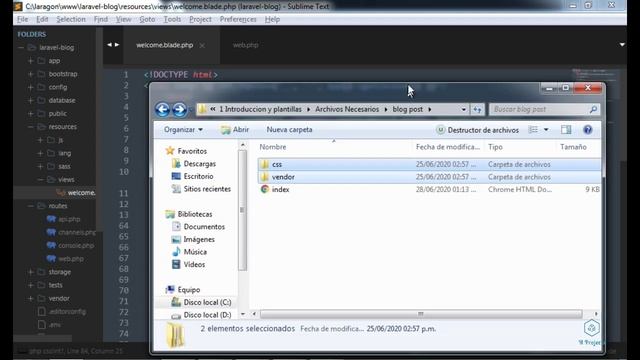Click the Sitios recientes icon
Screen dimensions: 640x360
[176, 189]
